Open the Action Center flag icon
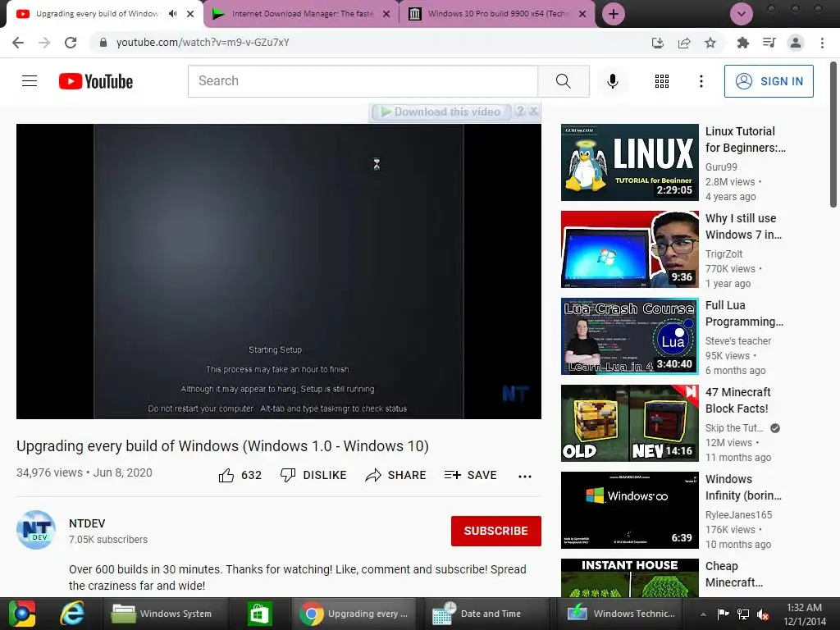The height and width of the screenshot is (630, 840). tap(724, 614)
